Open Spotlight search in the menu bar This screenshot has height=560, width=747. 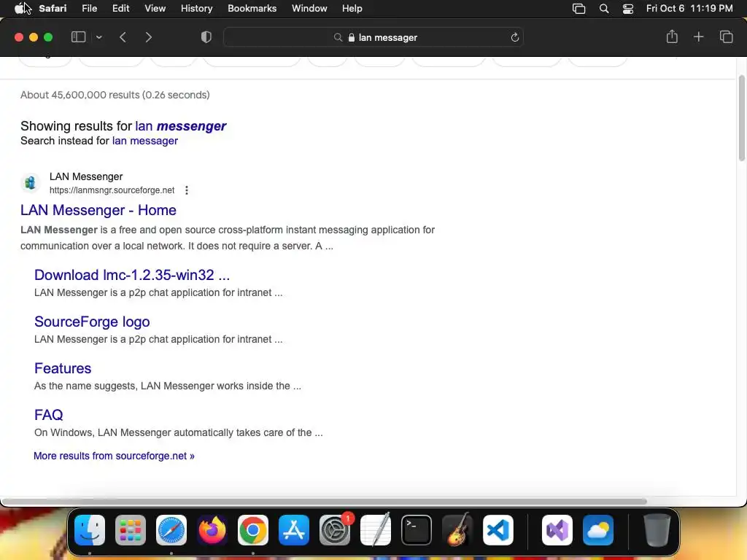coord(603,9)
